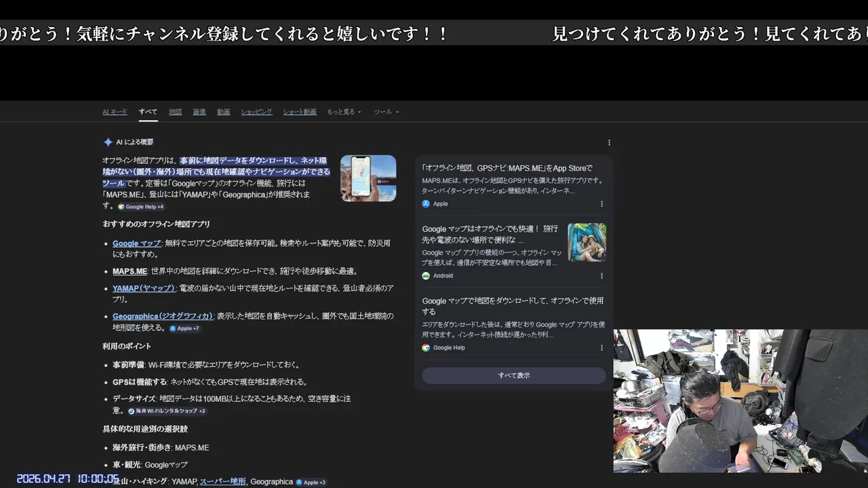Open the Google Help +4 source chip
Screen dimensions: 868x488
point(141,207)
